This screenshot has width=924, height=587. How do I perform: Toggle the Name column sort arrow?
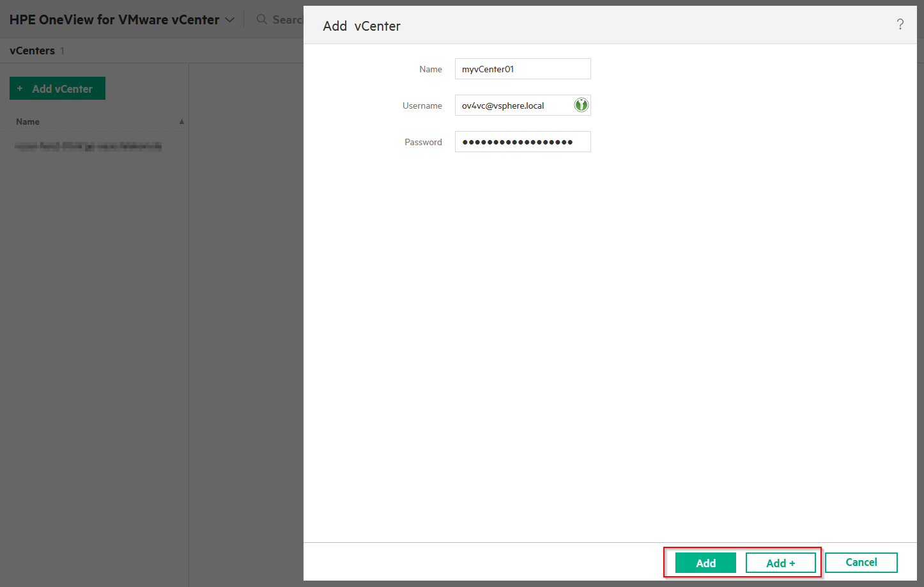click(181, 121)
